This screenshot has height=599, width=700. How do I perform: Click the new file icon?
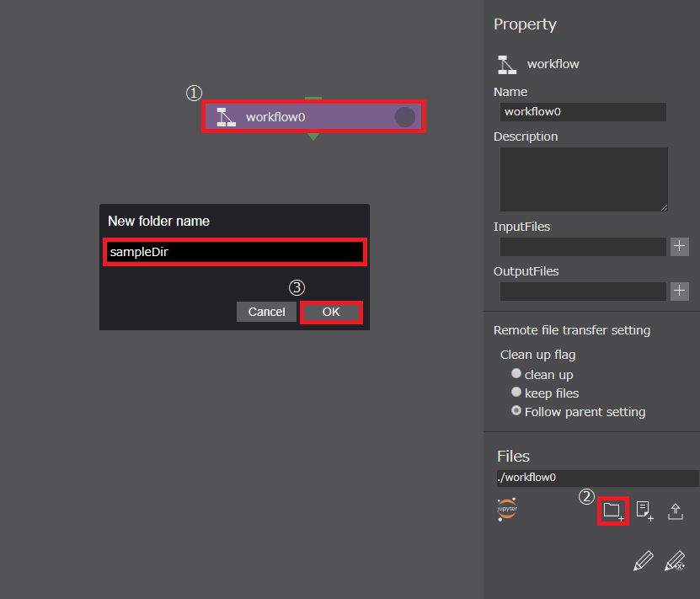click(644, 511)
